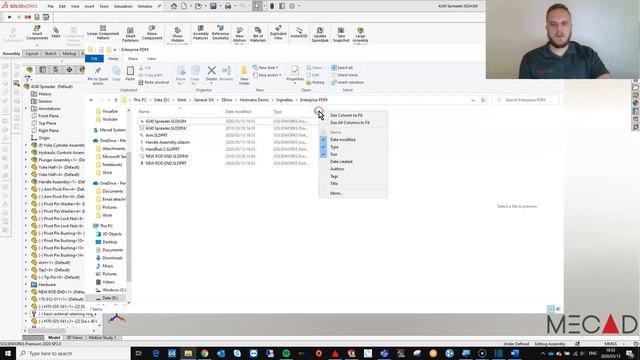Click History in Explorer ribbon

pos(315,82)
